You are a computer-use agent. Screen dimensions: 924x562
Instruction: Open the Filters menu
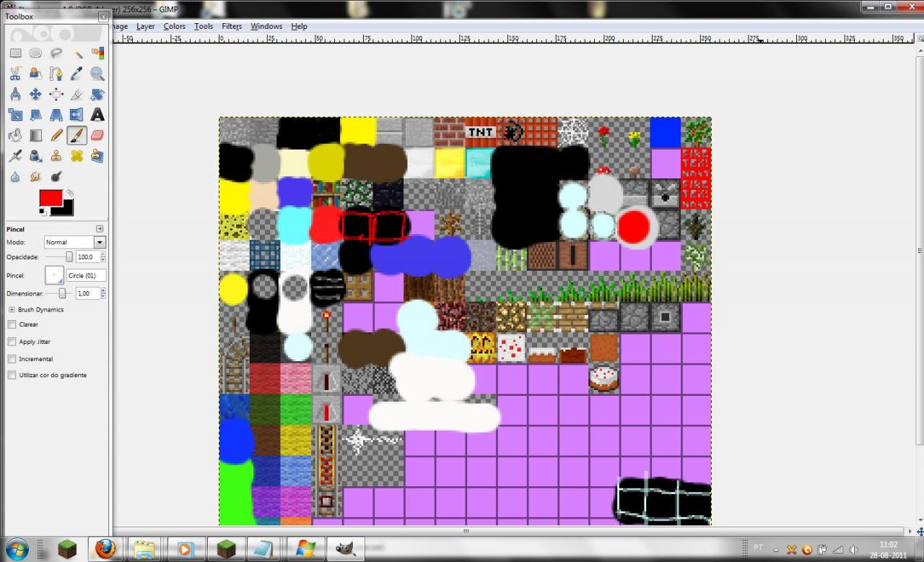click(x=231, y=26)
